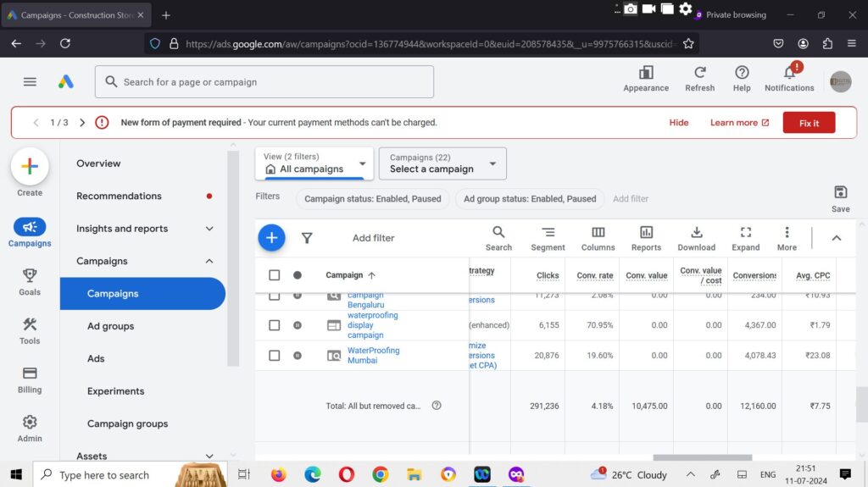
Task: Open waterproofing display campaign link
Action: [373, 325]
